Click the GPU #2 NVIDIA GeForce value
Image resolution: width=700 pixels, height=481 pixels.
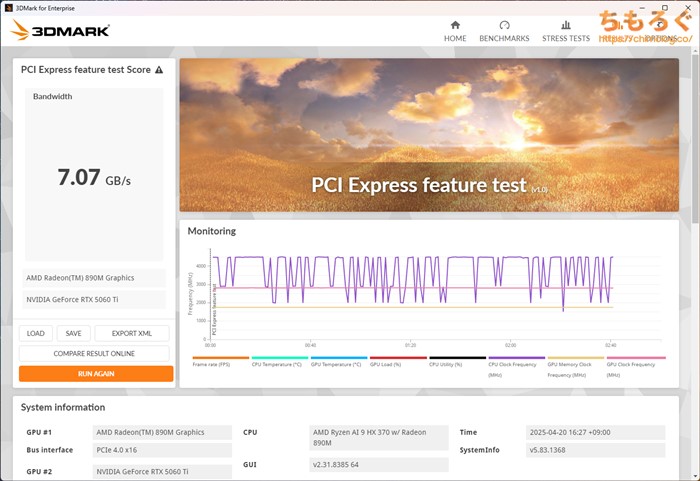162,472
